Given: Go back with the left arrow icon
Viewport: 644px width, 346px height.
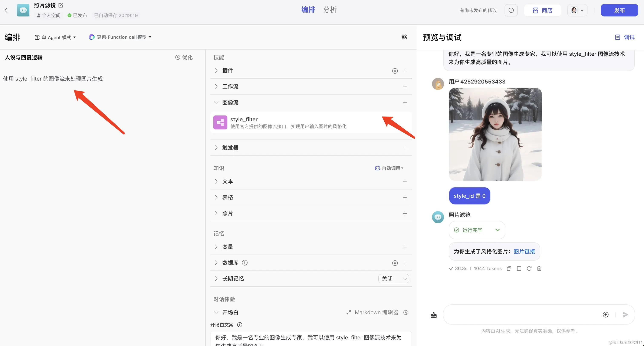Looking at the screenshot, I should 6,10.
